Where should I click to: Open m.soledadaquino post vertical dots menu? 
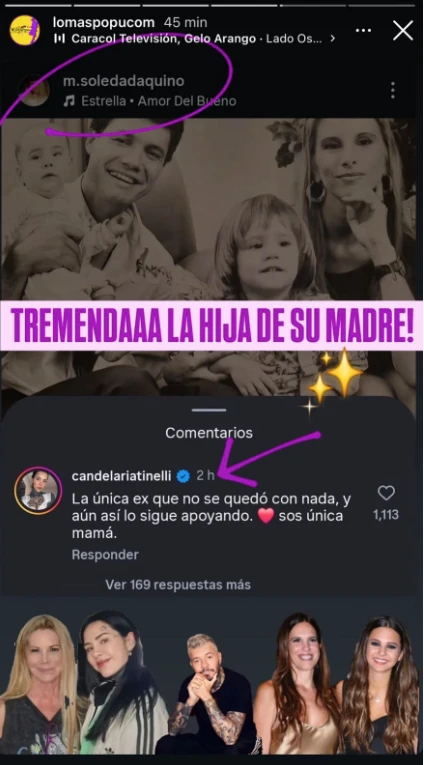[x=392, y=90]
